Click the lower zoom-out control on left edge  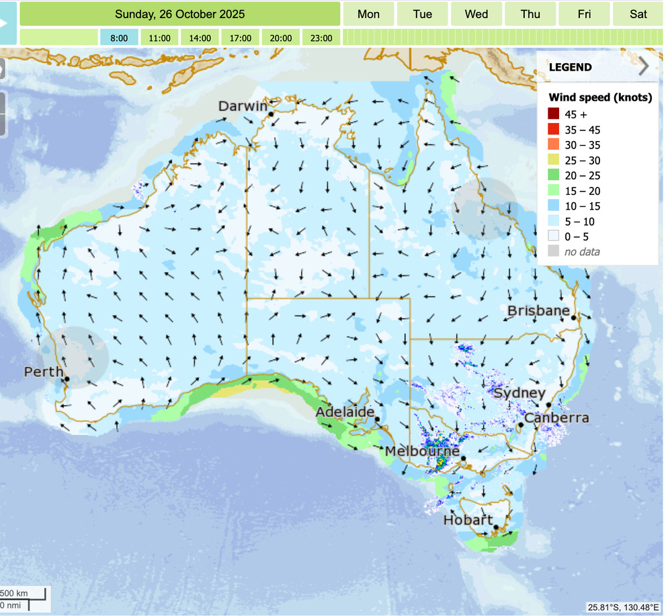click(x=2, y=125)
